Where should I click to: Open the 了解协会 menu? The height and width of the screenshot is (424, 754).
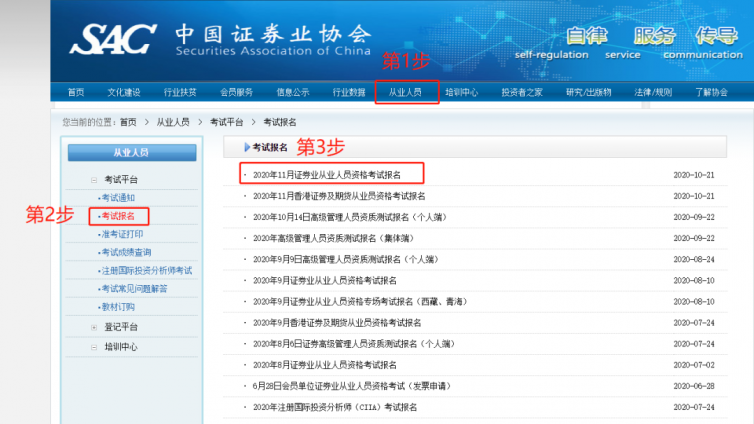(711, 92)
